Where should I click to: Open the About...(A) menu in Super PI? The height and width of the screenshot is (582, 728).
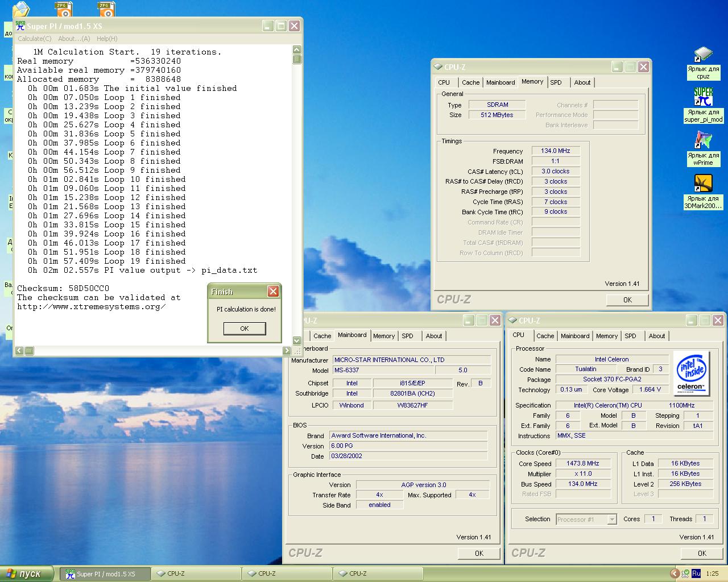click(x=74, y=39)
